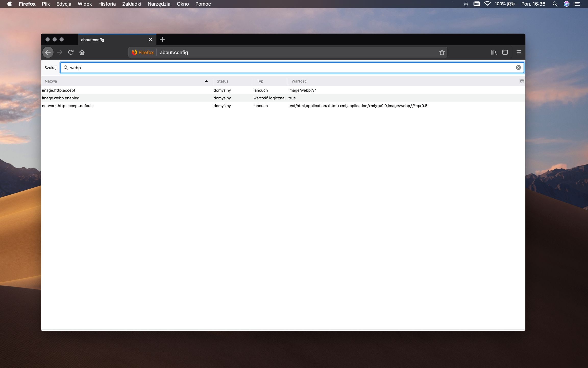This screenshot has width=588, height=368.
Task: Open a new tab with the plus button
Action: (163, 39)
